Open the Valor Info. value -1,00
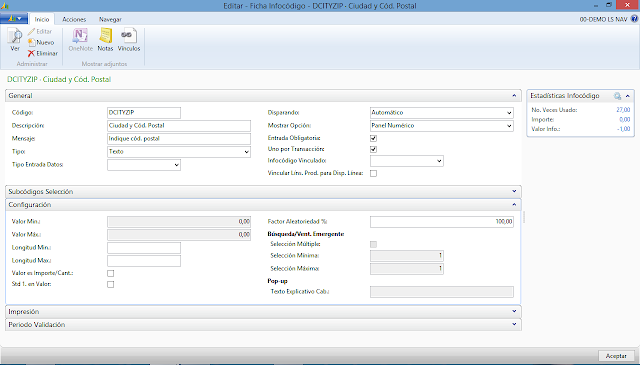Image resolution: width=640 pixels, height=365 pixels. (x=624, y=129)
